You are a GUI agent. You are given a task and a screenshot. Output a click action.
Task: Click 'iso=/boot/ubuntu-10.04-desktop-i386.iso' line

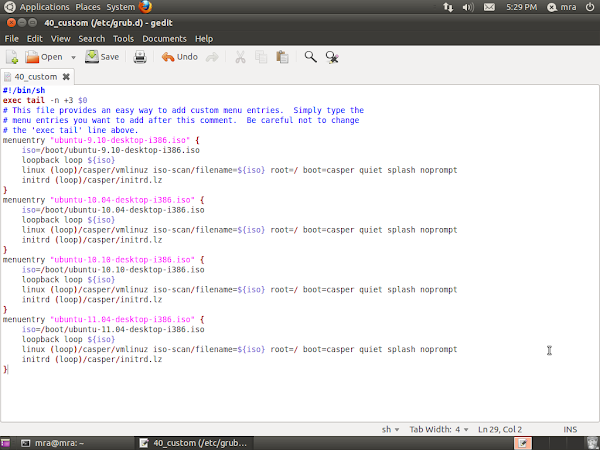click(x=113, y=210)
